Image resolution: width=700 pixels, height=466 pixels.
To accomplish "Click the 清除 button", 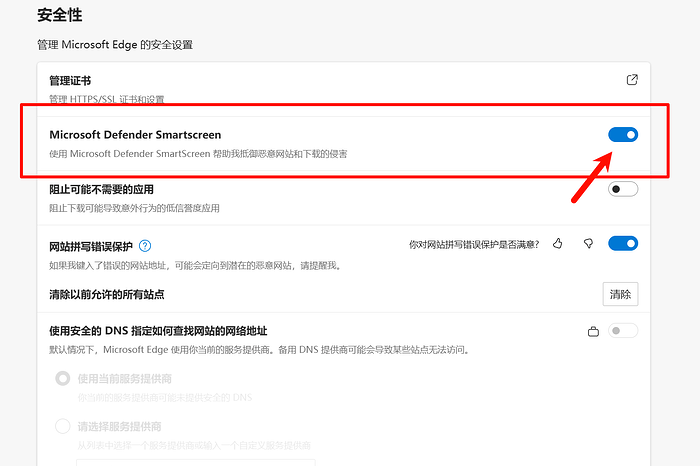I will [x=620, y=294].
